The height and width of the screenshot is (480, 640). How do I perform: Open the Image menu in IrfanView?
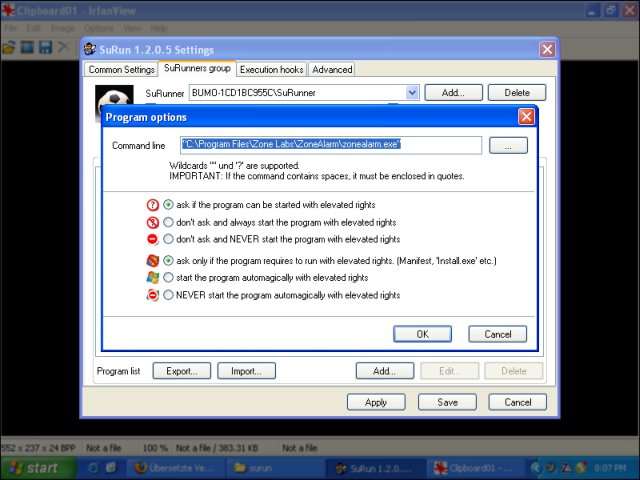click(x=62, y=28)
